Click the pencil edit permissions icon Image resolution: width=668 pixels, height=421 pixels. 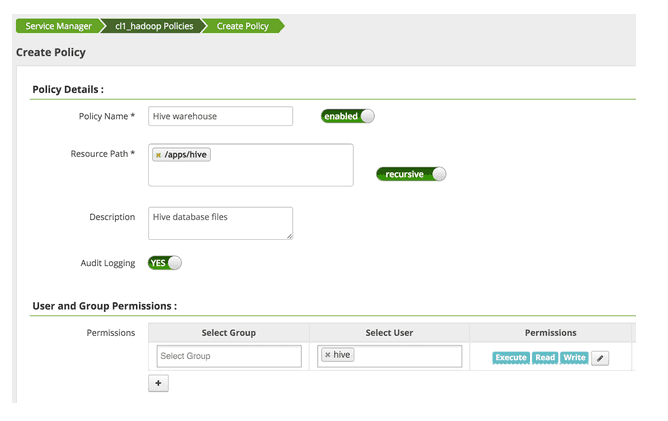click(x=600, y=358)
